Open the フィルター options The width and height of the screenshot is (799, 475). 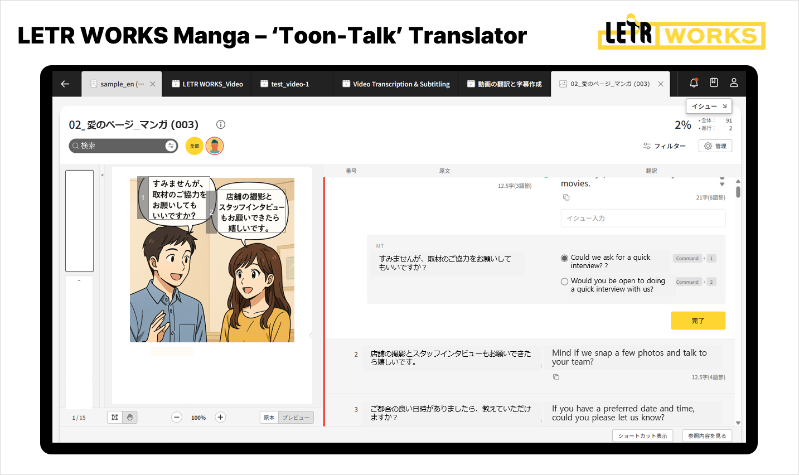click(x=664, y=146)
